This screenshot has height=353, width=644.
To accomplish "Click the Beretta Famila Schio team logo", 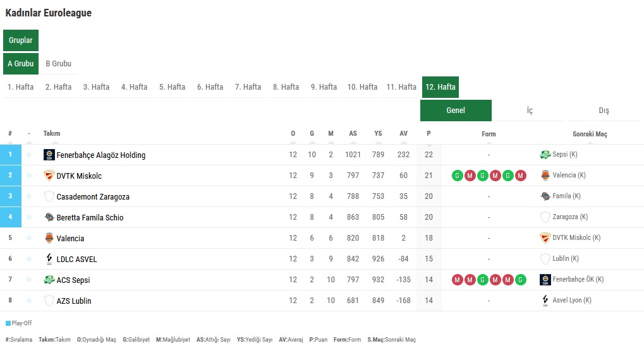I will [x=49, y=217].
